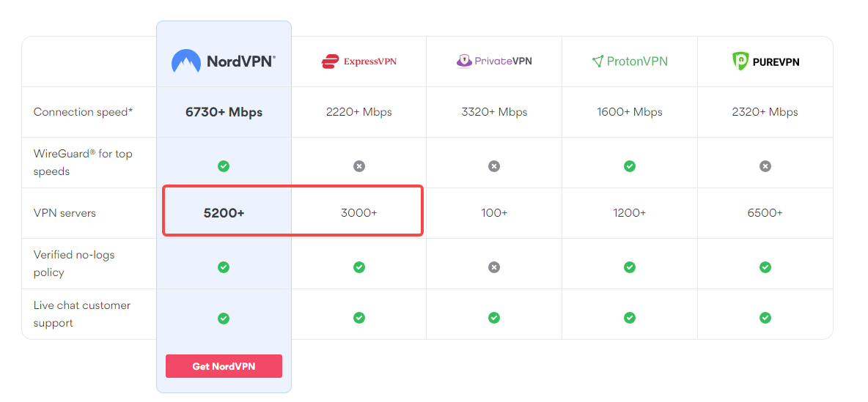Click ProtonVPN's WireGuard green checkmark
Viewport: 868px width, 402px height.
tap(630, 166)
